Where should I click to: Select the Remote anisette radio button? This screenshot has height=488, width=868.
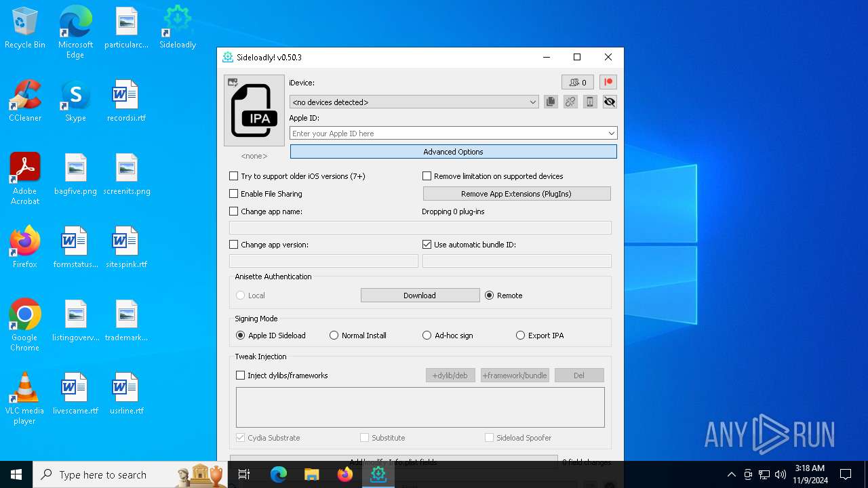(x=490, y=296)
